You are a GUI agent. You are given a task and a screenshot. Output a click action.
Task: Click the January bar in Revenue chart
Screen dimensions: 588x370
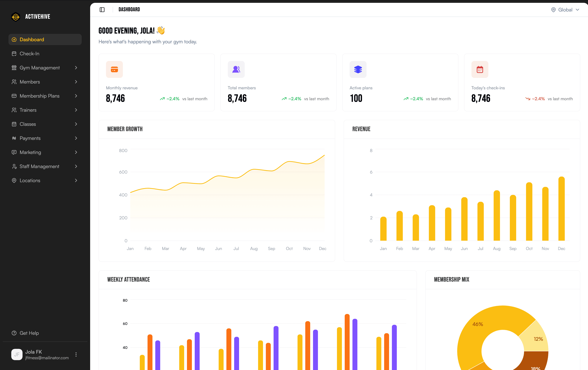(x=383, y=229)
